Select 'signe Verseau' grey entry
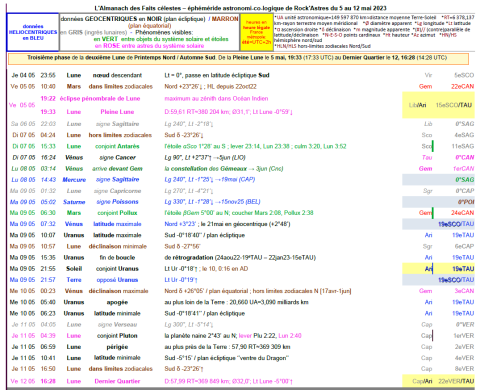The width and height of the screenshot is (480, 390). 117,325
